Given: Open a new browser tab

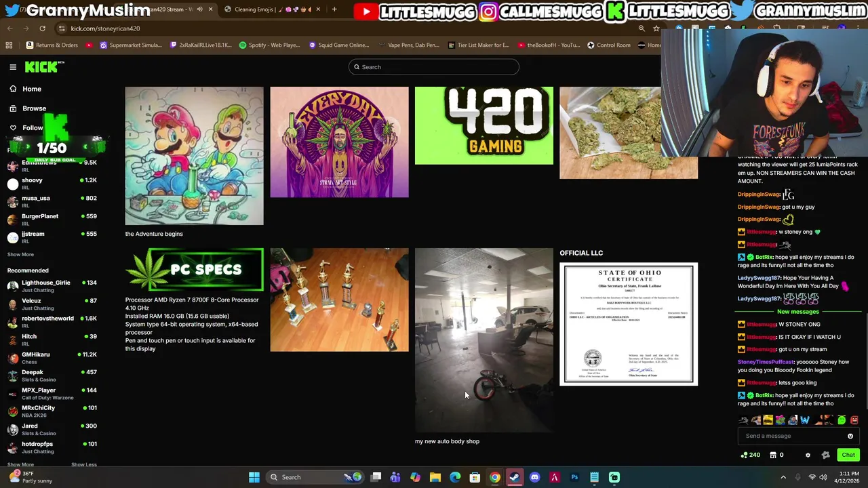Looking at the screenshot, I should (334, 9).
